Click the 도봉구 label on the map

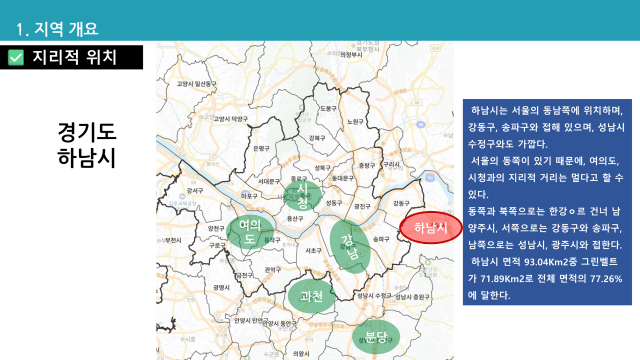328,109
